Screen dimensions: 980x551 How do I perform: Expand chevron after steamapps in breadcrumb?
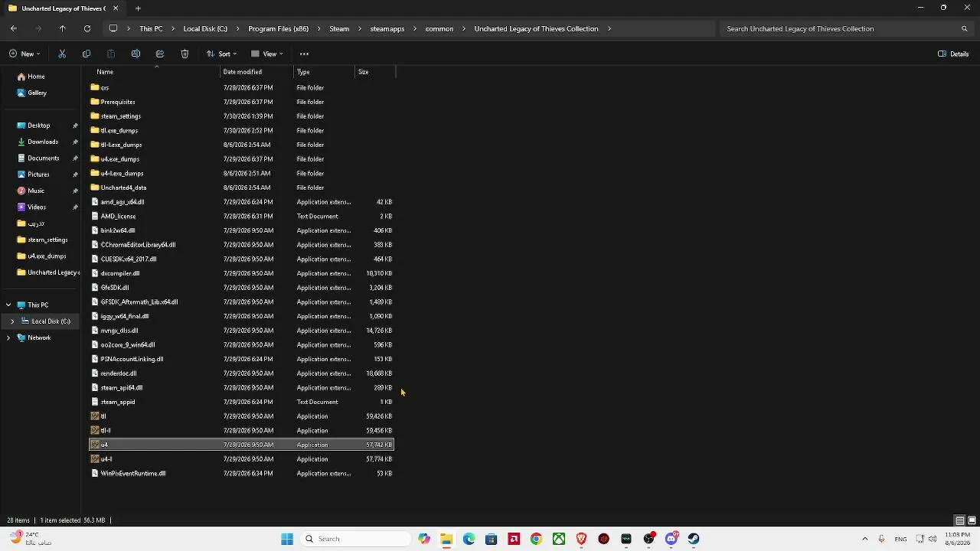[x=414, y=28]
